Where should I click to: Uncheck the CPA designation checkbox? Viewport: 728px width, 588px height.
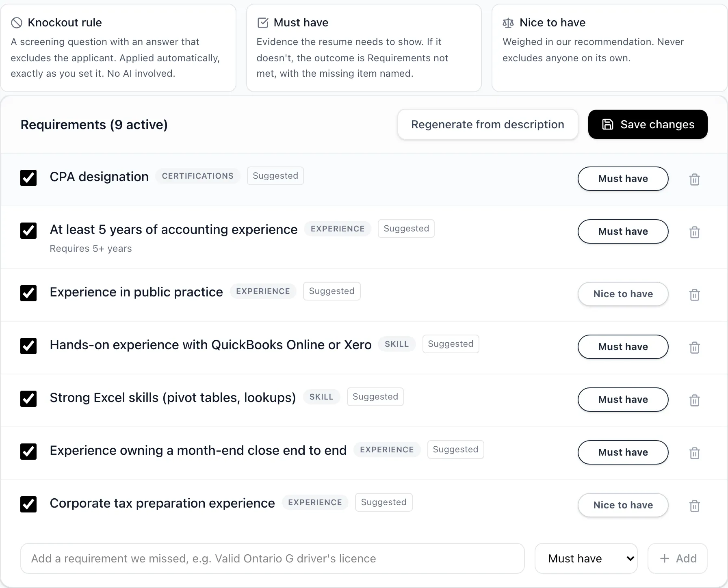pos(28,178)
